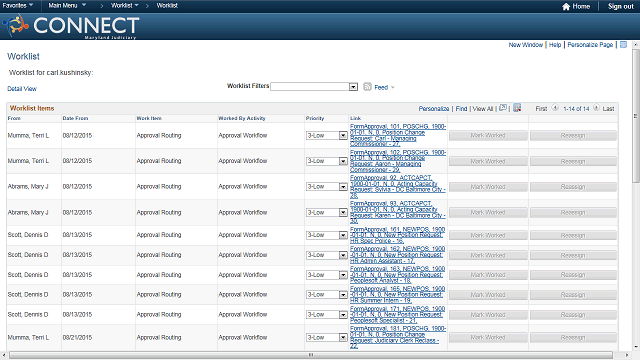Image resolution: width=640 pixels, height=360 pixels.
Task: Click the date cell 08/21/2015
Action: [x=77, y=338]
